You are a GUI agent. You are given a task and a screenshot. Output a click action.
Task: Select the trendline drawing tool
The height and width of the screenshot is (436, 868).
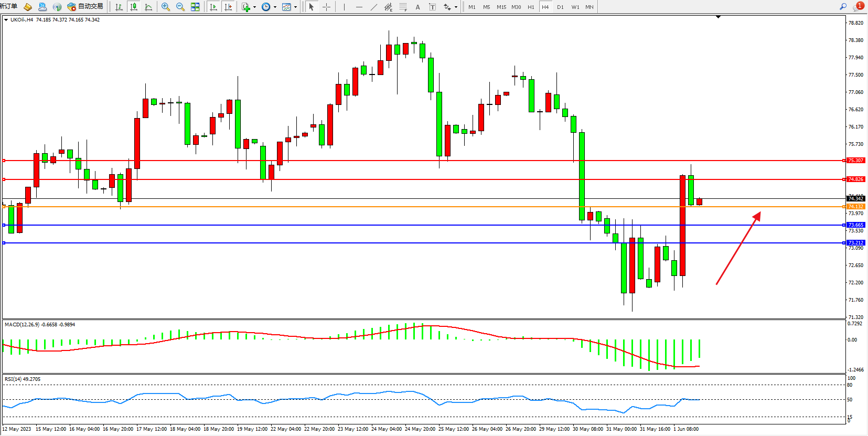[x=373, y=7]
